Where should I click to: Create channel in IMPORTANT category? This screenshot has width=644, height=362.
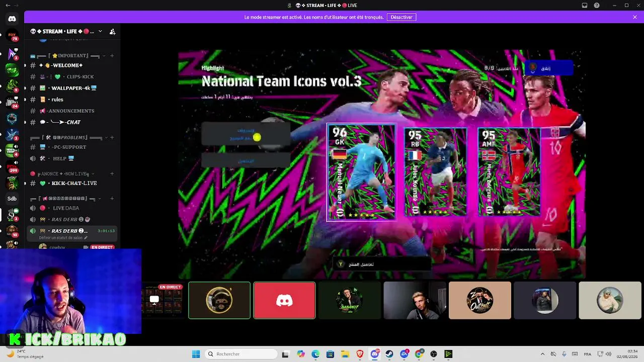(x=112, y=56)
